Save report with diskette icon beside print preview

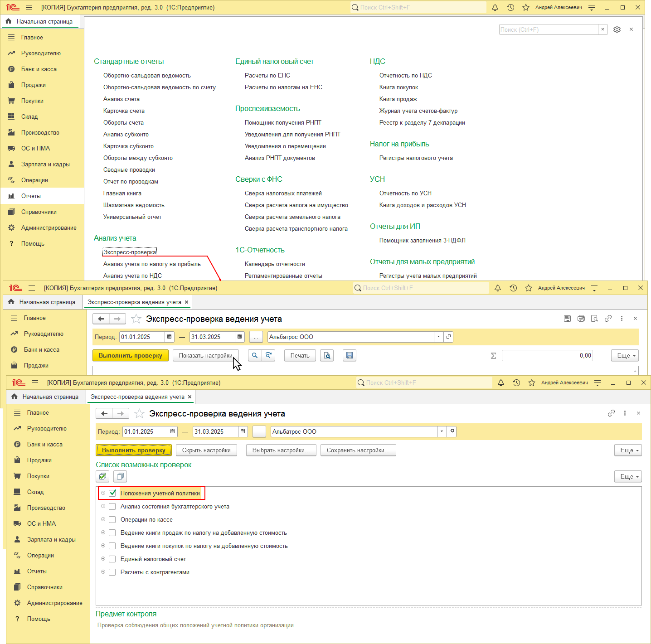tap(350, 356)
